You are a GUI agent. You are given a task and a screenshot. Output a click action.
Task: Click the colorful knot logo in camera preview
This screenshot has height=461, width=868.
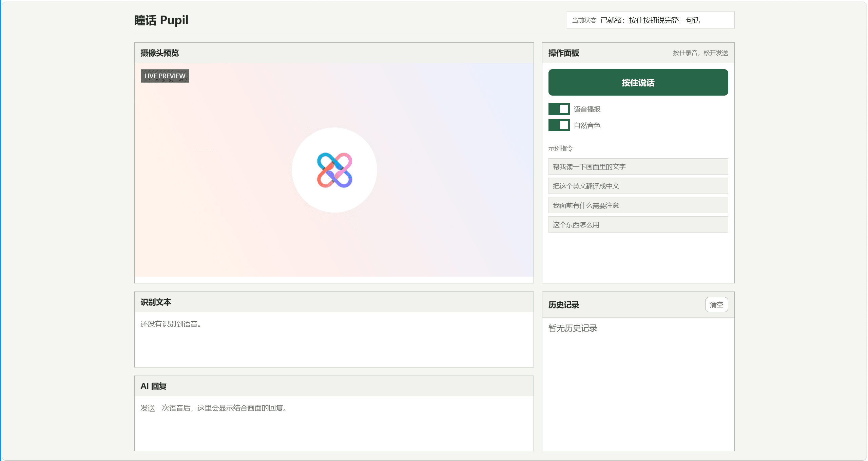(x=334, y=170)
